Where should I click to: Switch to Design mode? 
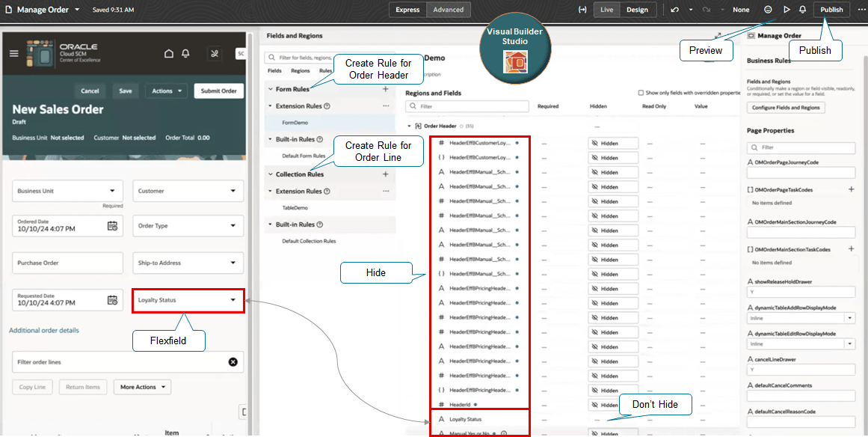click(637, 10)
